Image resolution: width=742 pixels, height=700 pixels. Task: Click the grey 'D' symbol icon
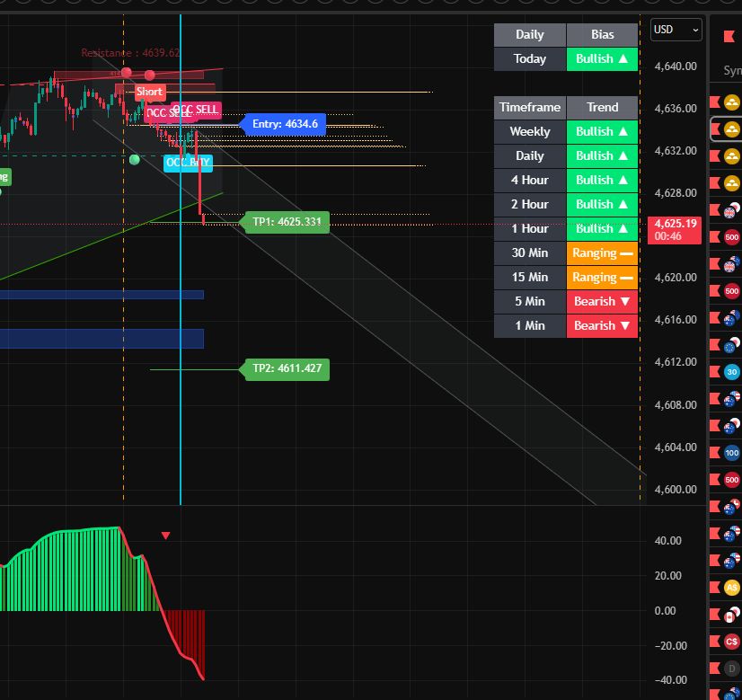[x=732, y=669]
